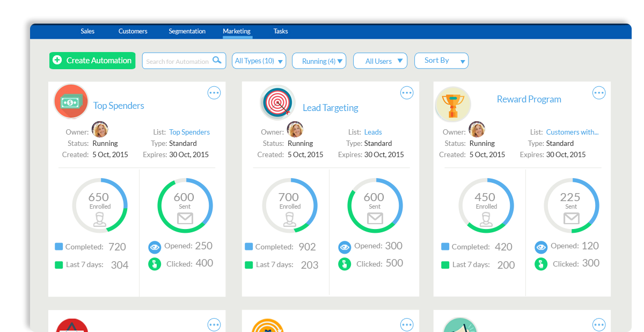644x332 pixels.
Task: Switch to the Sales tab
Action: (x=87, y=31)
